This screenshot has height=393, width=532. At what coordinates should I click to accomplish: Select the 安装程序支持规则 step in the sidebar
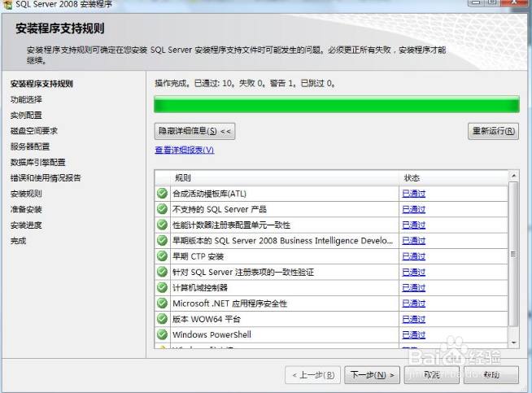click(41, 84)
